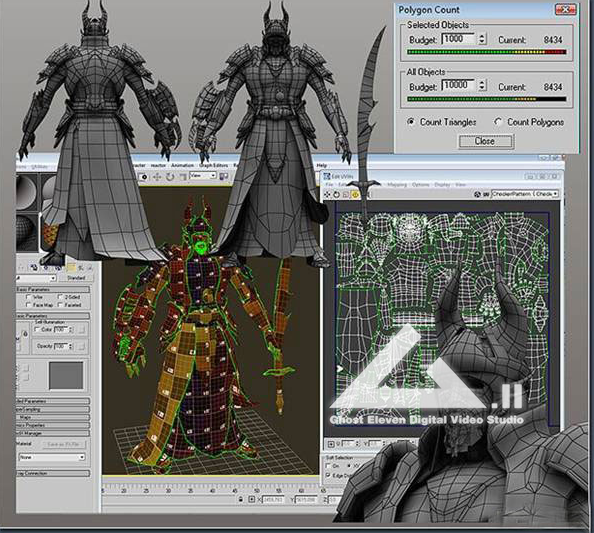Viewport: 594px width, 533px height.
Task: Enable the Faceted checkbox
Action: [x=60, y=305]
